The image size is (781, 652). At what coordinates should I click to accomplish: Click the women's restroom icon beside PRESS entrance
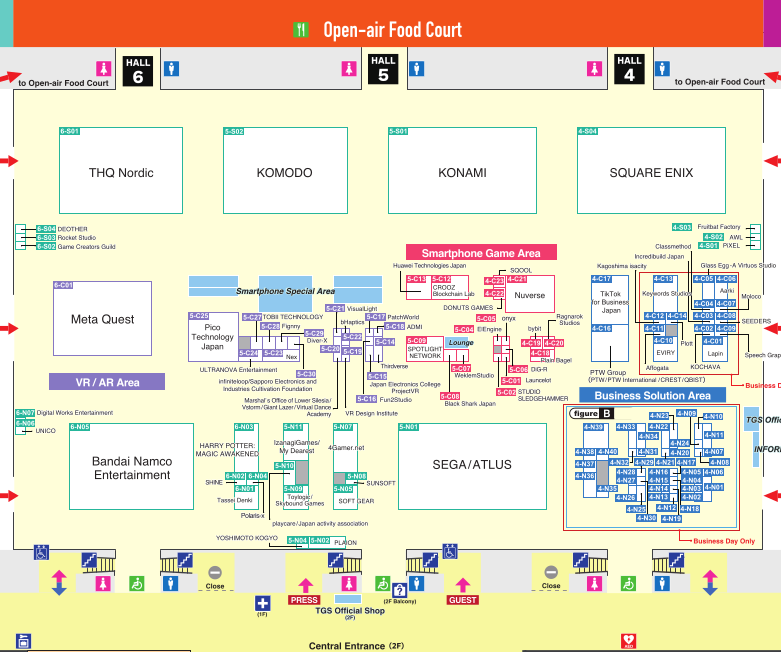pos(349,583)
